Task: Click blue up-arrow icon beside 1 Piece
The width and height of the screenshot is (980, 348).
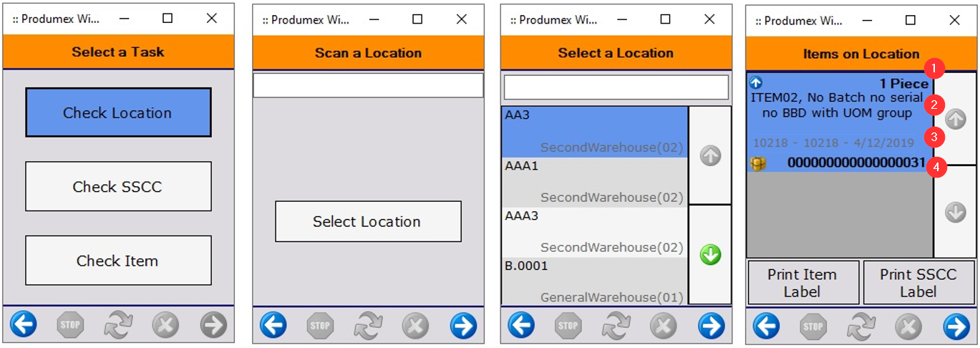Action: pos(755,83)
